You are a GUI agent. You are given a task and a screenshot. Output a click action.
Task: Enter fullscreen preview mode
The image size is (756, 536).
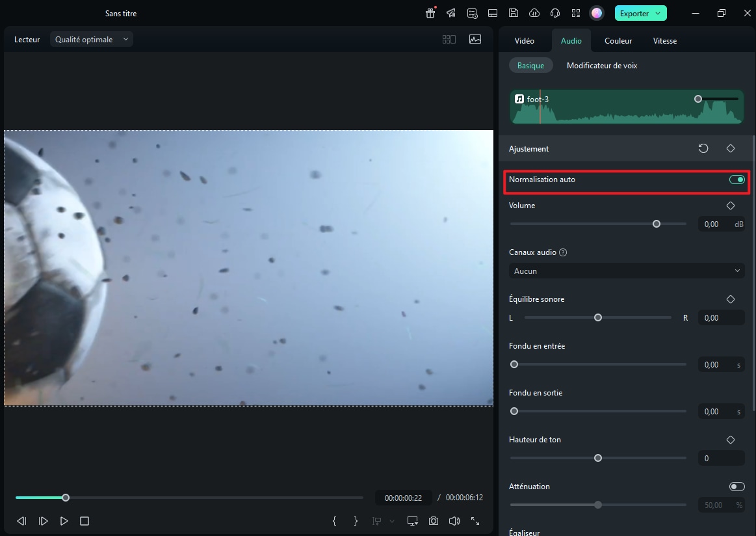click(x=475, y=521)
